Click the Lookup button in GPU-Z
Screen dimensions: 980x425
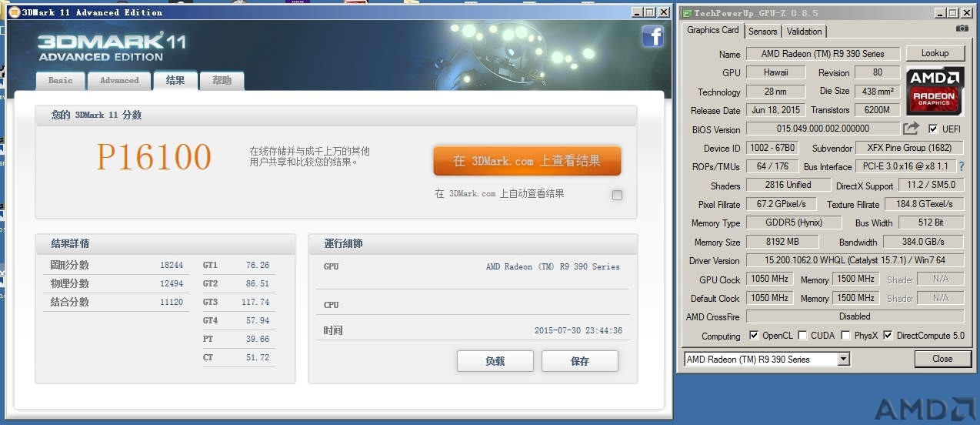[x=935, y=53]
